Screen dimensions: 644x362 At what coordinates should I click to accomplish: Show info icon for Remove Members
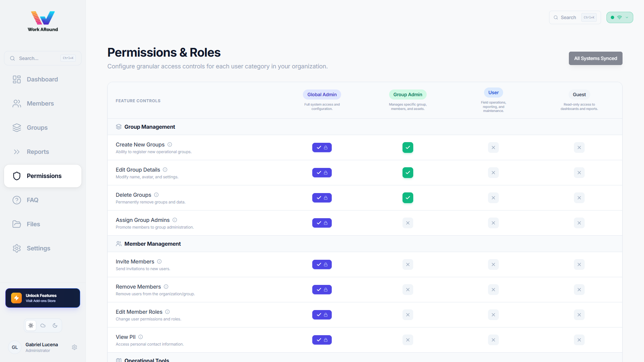166,287
